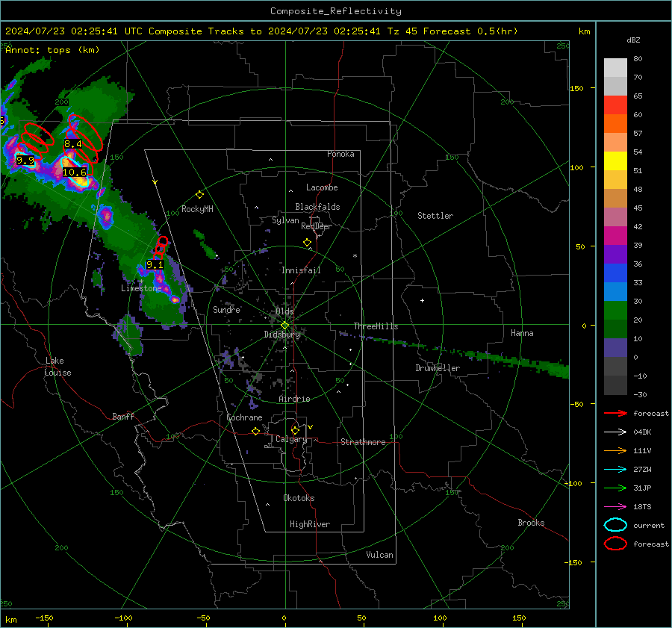Click the red forecast ellipse beside 8.4 label
The width and height of the screenshot is (672, 628).
85,132
